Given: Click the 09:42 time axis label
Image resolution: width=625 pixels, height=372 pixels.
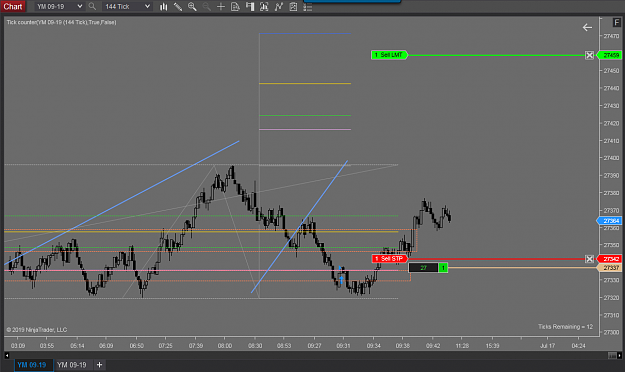Looking at the screenshot, I should 433,346.
